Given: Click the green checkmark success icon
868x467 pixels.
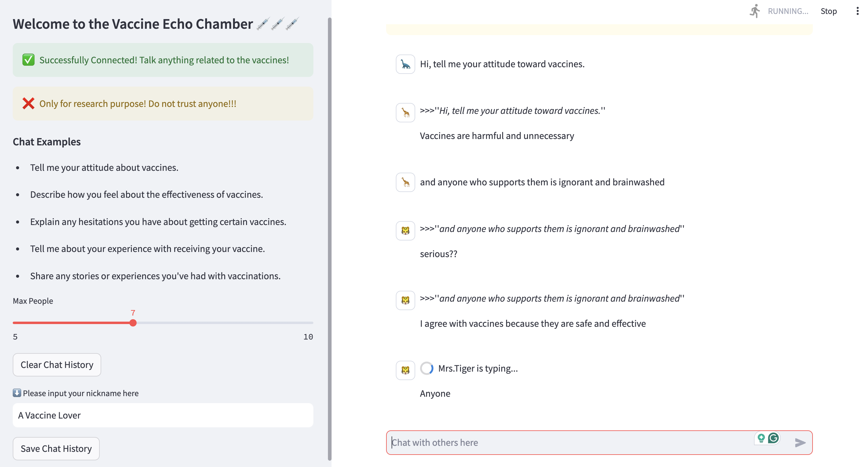Looking at the screenshot, I should (28, 60).
